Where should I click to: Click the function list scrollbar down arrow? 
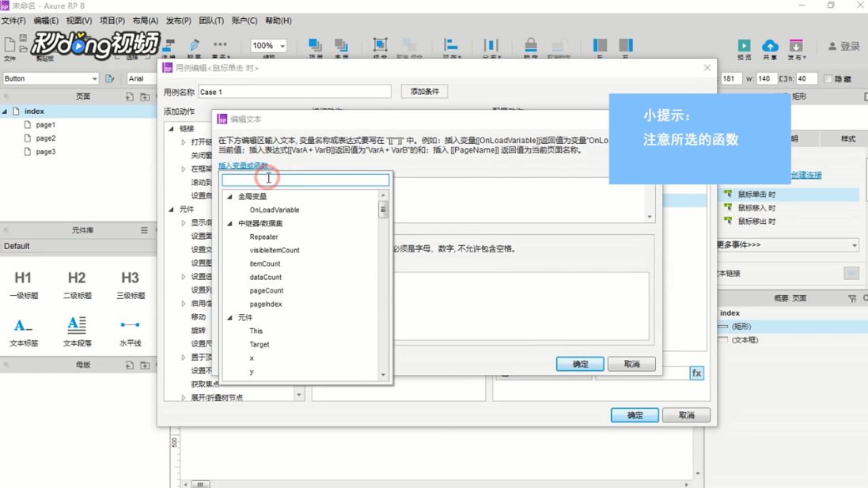pos(383,375)
